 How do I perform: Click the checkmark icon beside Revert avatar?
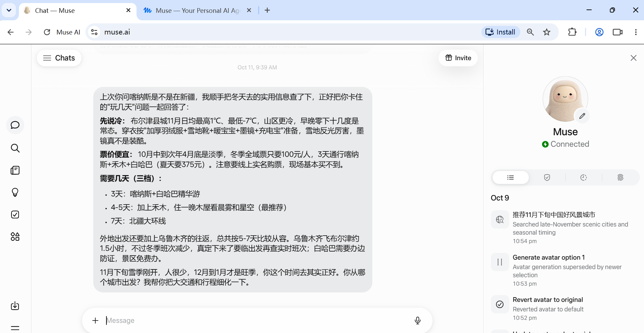tap(500, 304)
